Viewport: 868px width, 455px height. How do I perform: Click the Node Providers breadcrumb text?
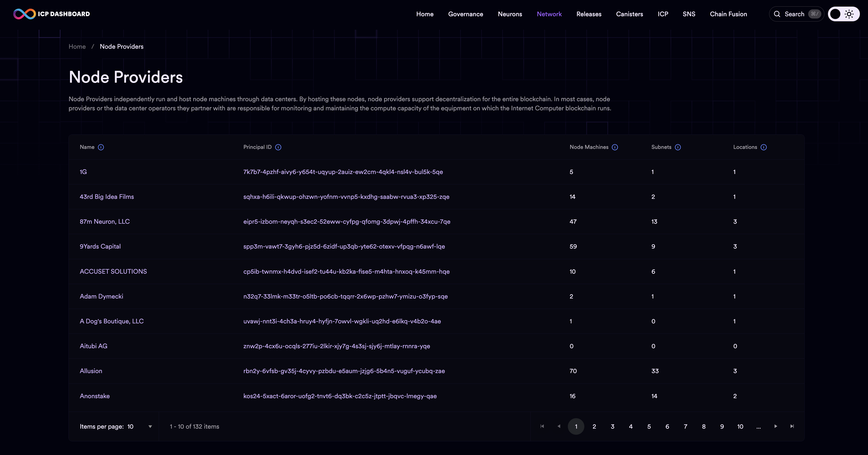click(x=122, y=46)
